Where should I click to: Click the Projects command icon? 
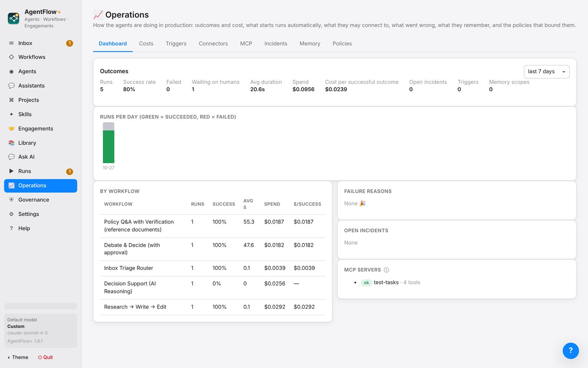(x=11, y=100)
